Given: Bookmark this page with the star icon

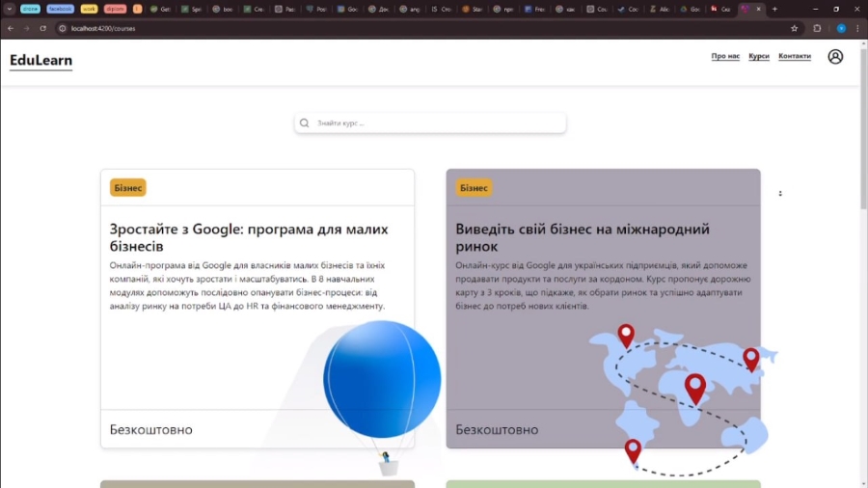Looking at the screenshot, I should pyautogui.click(x=795, y=28).
